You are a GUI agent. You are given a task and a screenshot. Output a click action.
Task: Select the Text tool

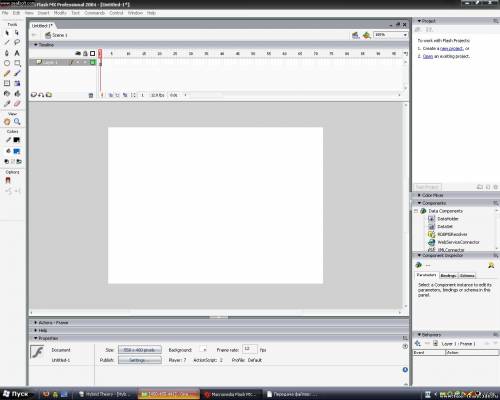[17, 53]
